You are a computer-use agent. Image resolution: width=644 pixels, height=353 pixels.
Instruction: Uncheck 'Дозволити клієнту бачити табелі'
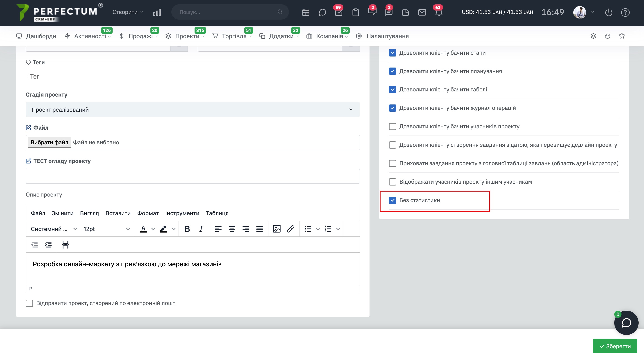392,90
